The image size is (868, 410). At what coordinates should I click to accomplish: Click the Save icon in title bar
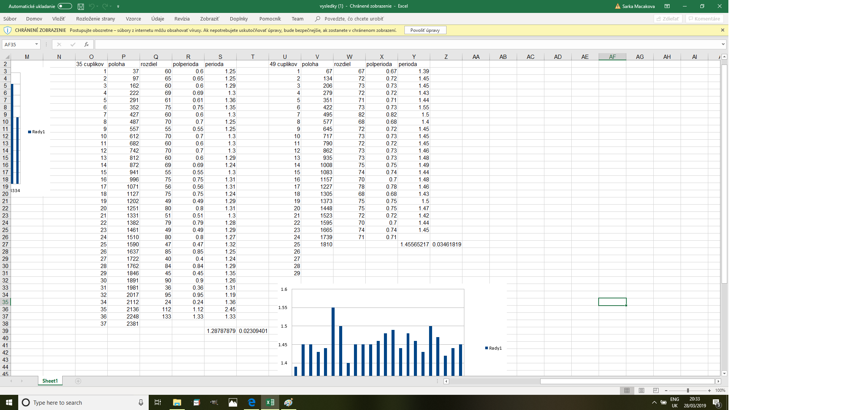(x=81, y=6)
